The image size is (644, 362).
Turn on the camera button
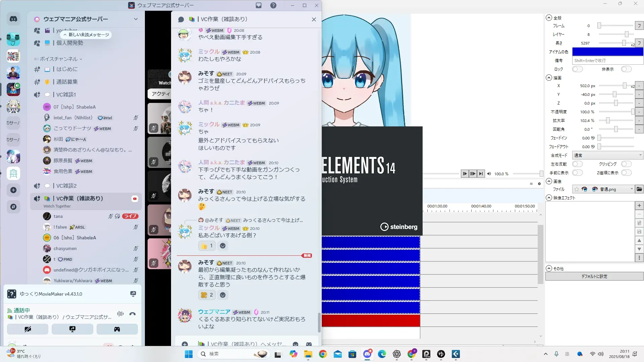click(28, 329)
